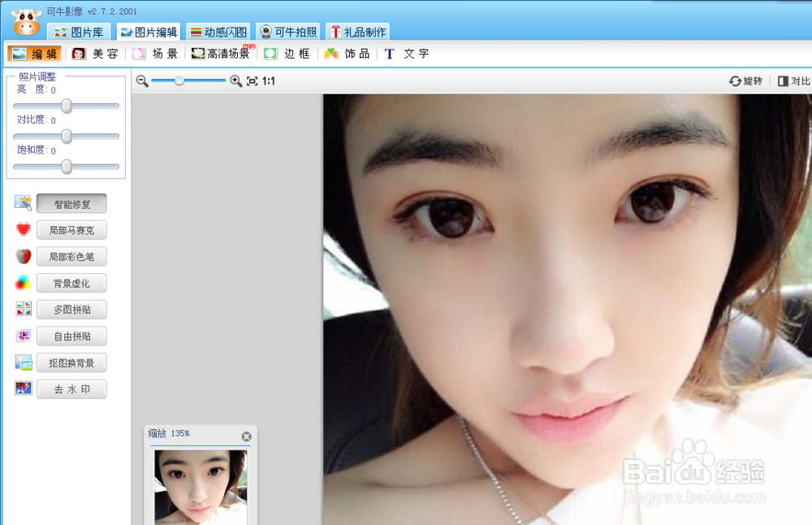Image resolution: width=812 pixels, height=525 pixels.
Task: Set zoom to 1:1 actual size
Action: 269,80
